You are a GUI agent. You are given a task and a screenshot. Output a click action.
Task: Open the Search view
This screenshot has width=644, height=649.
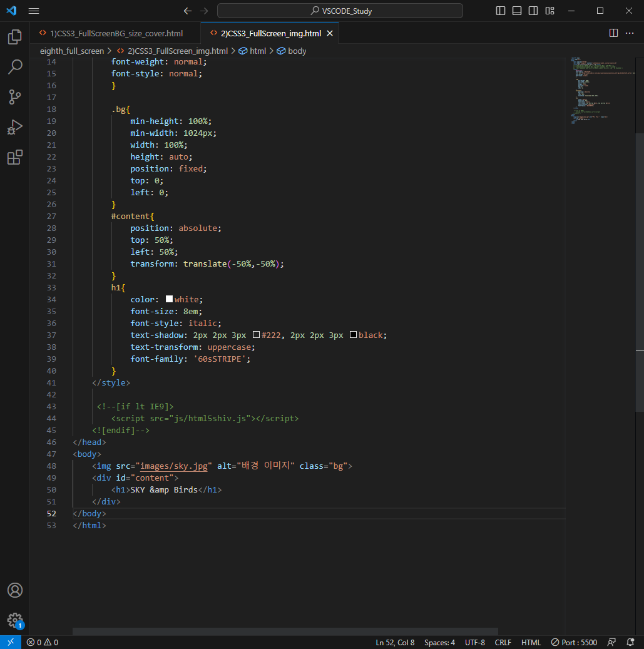15,66
